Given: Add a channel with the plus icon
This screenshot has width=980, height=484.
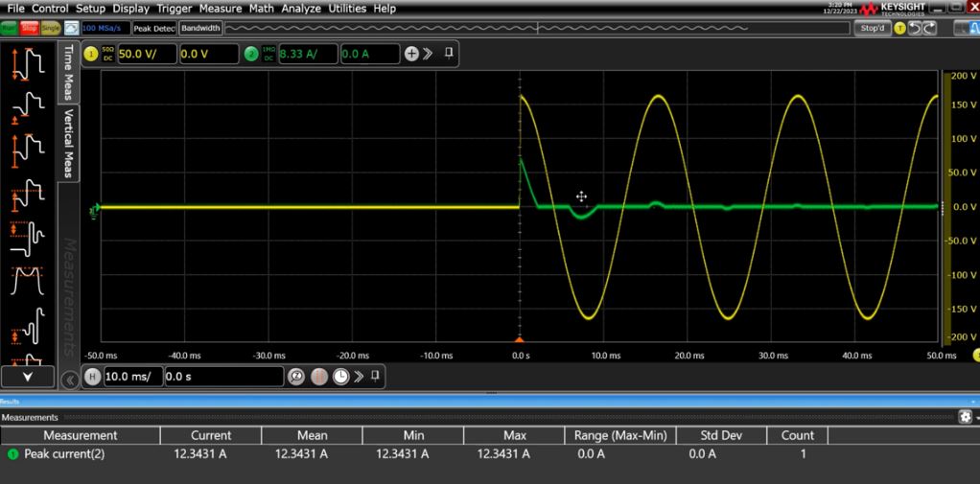Looking at the screenshot, I should click(x=412, y=54).
